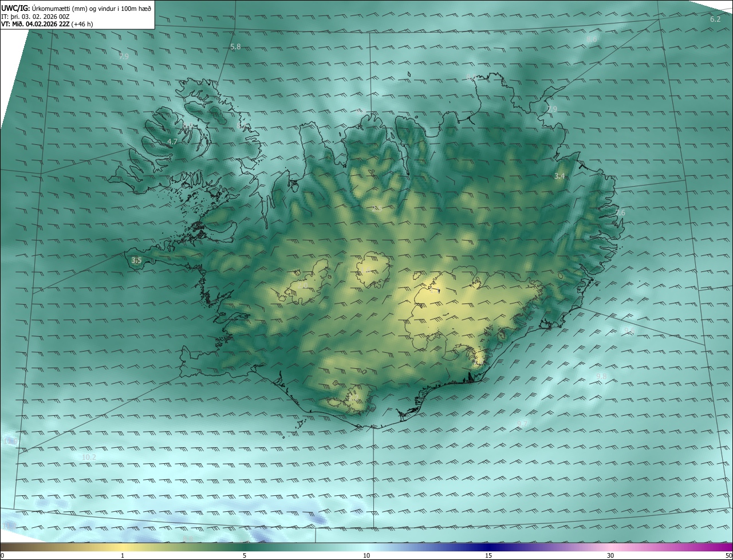This screenshot has height=560, width=733.
Task: Click the colorbar tick label "50"
Action: pyautogui.click(x=728, y=555)
